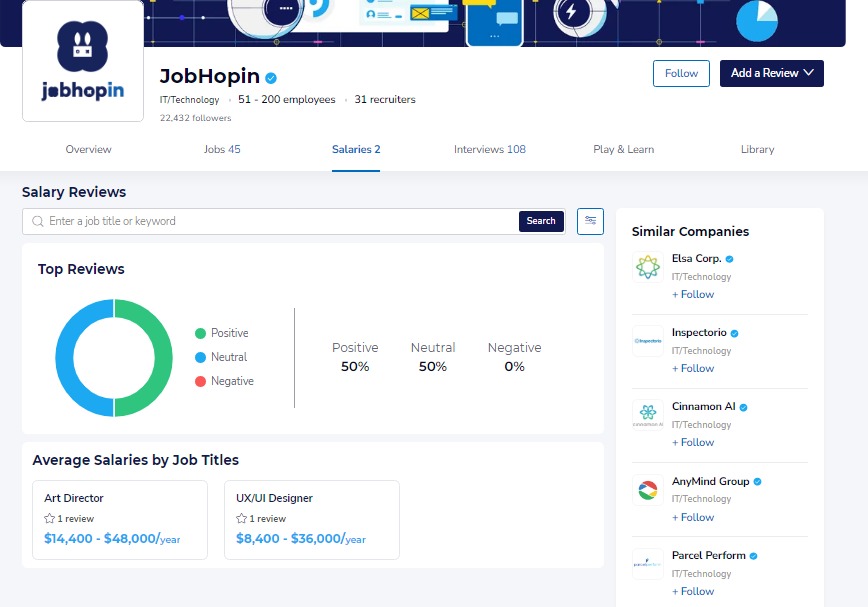The height and width of the screenshot is (607, 868).
Task: Open the Art Director salary card
Action: 120,520
